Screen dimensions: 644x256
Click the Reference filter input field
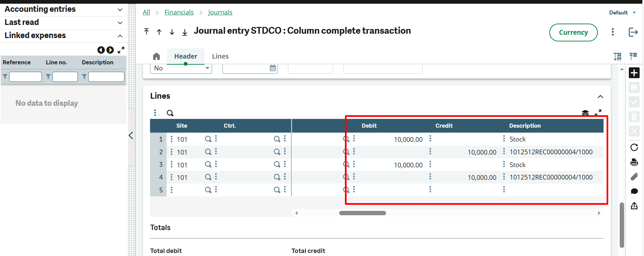pyautogui.click(x=25, y=77)
